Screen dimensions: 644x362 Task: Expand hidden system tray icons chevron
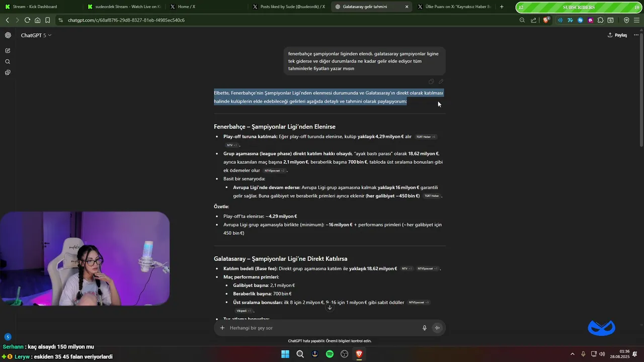tap(572, 354)
